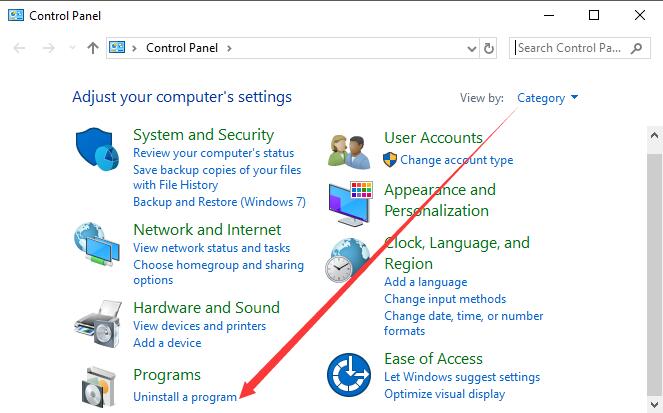Open View devices and printers
This screenshot has height=413, width=663.
point(200,326)
